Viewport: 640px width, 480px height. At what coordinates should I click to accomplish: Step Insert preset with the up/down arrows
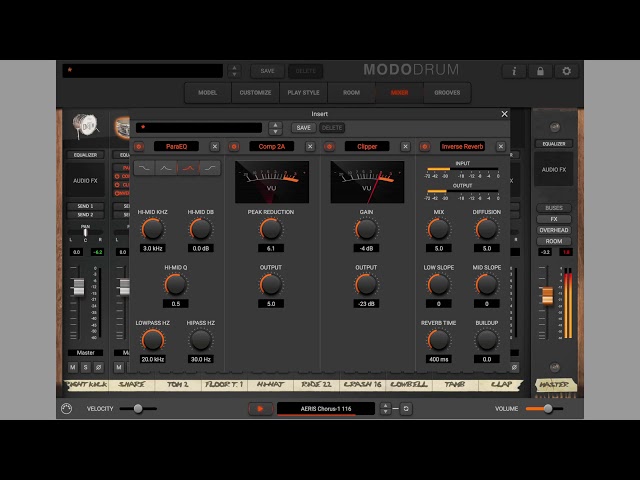pos(276,128)
